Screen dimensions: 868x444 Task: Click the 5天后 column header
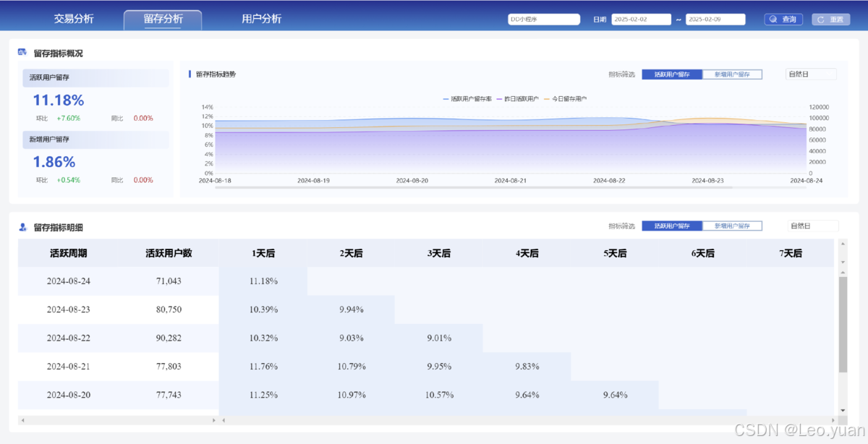615,253
